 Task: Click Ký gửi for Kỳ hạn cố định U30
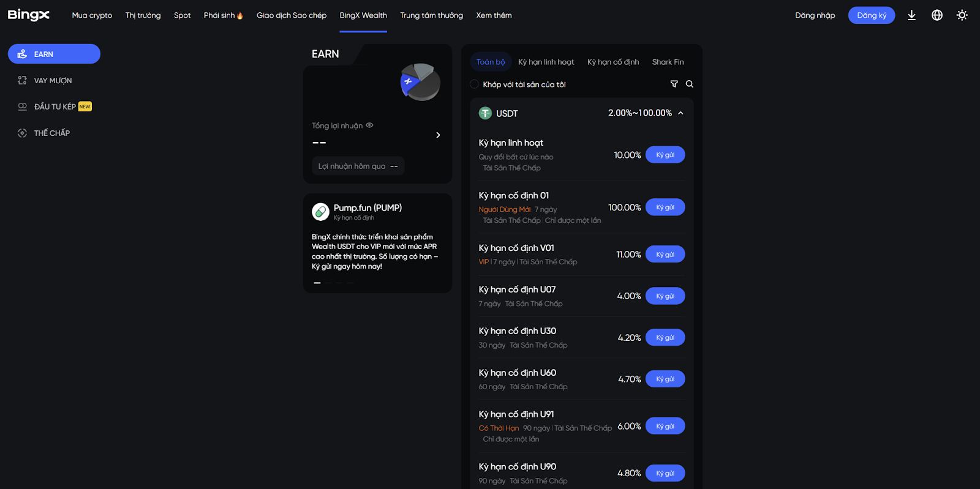[x=665, y=337]
